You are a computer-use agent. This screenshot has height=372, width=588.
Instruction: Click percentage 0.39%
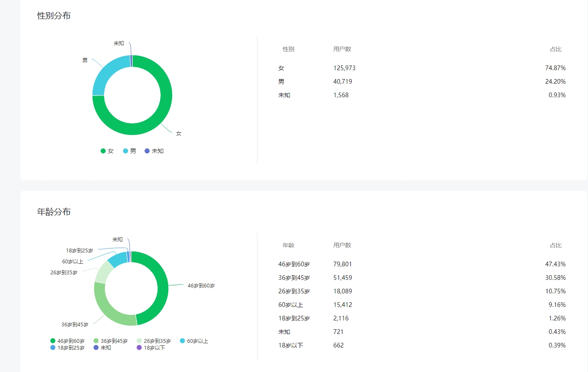click(557, 345)
